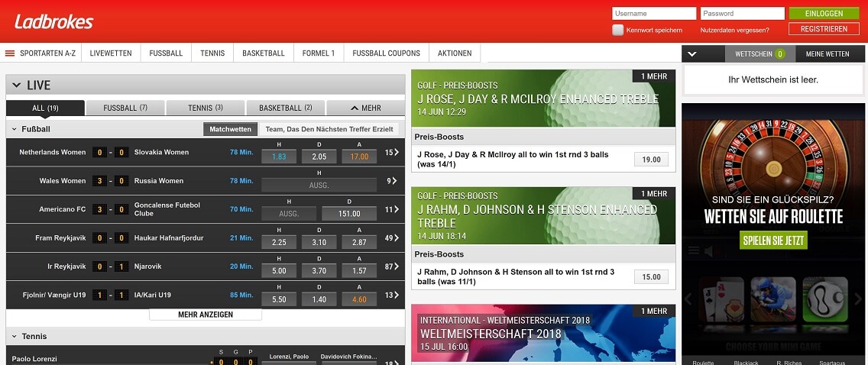Pick Haukar Hafnarfjordur away odds 2.87
Image resolution: width=868 pixels, height=365 pixels.
(359, 242)
